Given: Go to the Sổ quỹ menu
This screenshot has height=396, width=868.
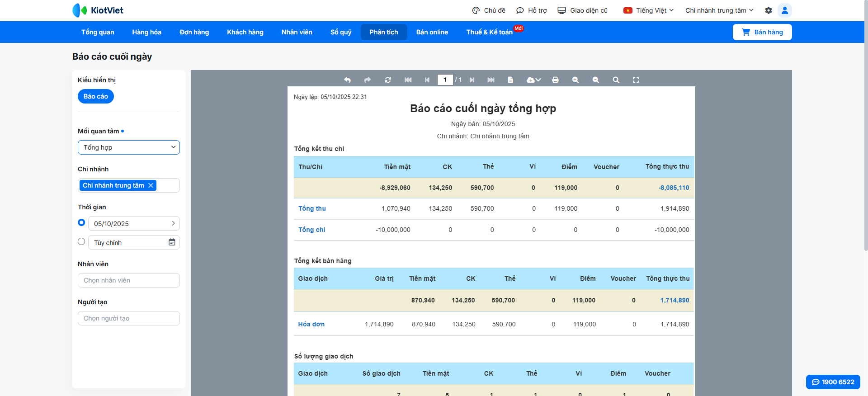Looking at the screenshot, I should coord(340,32).
